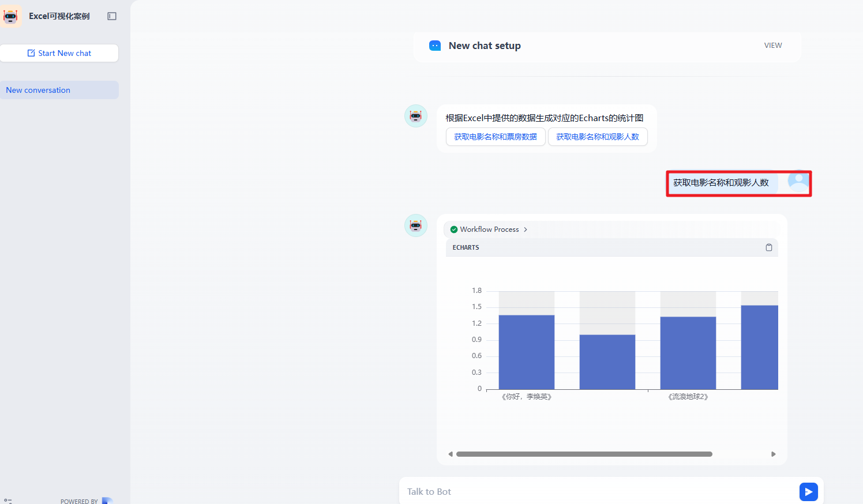Copy the ECHARTS code block

tap(768, 247)
